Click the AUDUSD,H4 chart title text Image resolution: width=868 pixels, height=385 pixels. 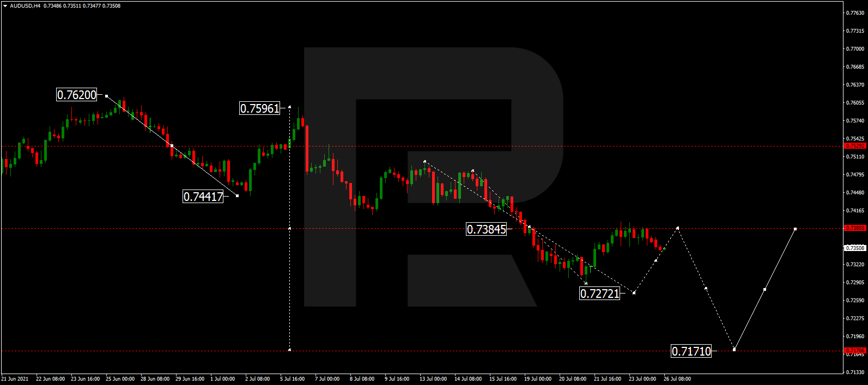[x=25, y=6]
